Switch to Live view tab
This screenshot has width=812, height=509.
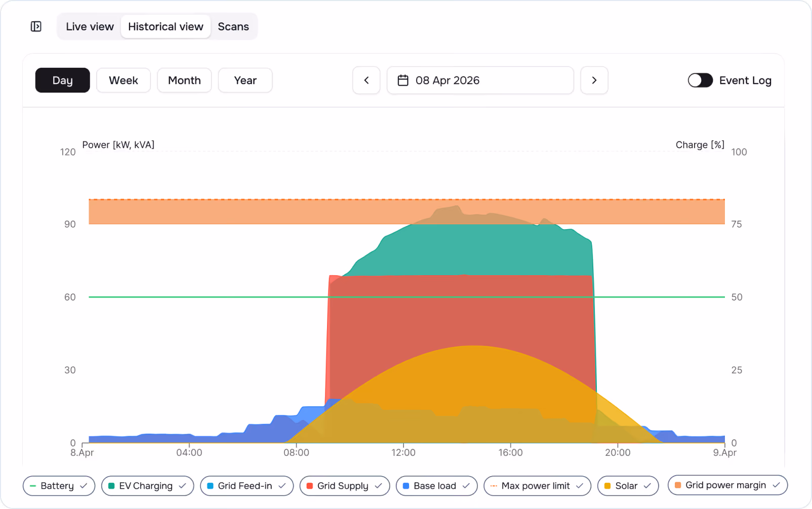90,26
